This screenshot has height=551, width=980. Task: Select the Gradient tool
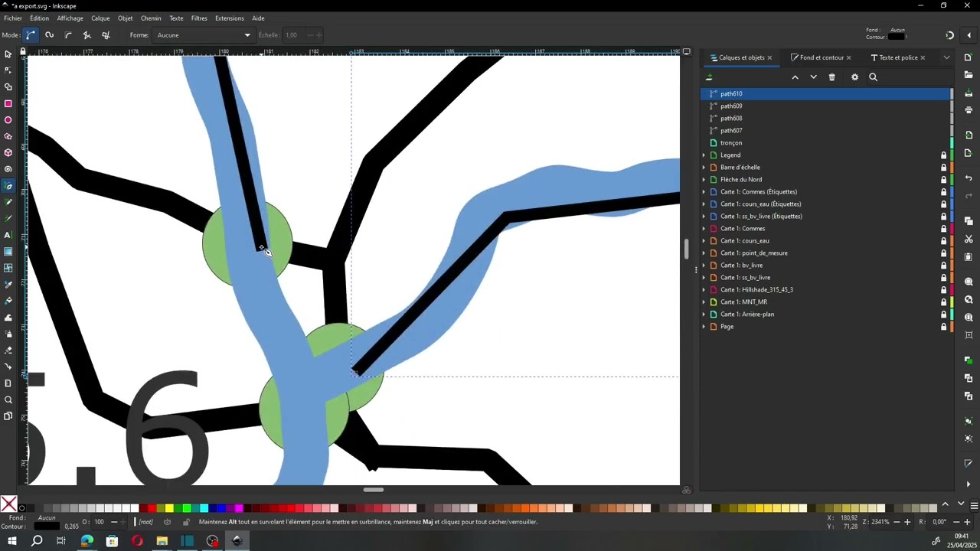[x=8, y=252]
